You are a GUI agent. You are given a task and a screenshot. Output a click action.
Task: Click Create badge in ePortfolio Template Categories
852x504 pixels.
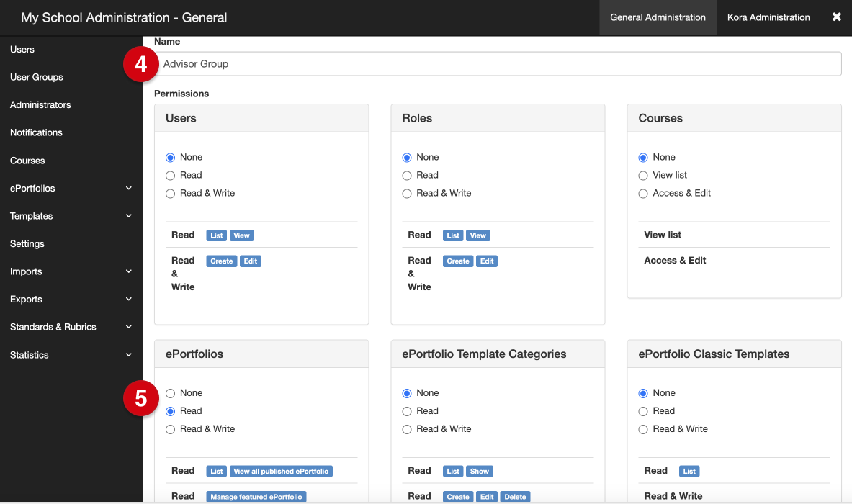tap(457, 496)
